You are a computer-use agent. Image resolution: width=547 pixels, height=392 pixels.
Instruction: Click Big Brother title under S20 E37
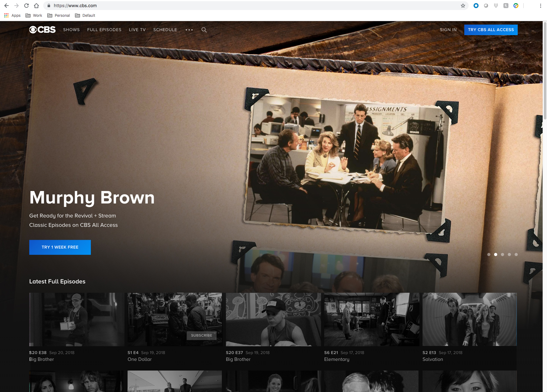point(238,359)
